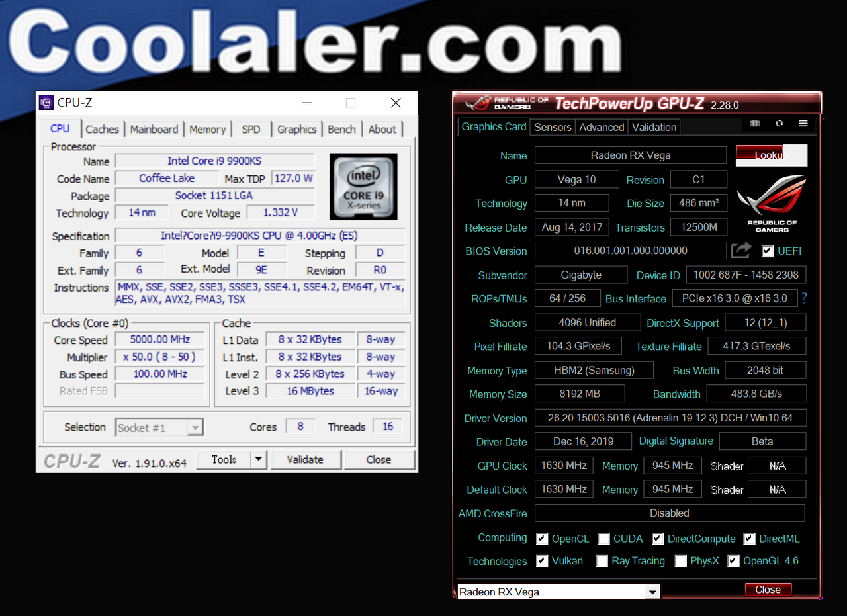Click the Digital Signature Beta field
This screenshot has width=847, height=616.
tap(762, 441)
